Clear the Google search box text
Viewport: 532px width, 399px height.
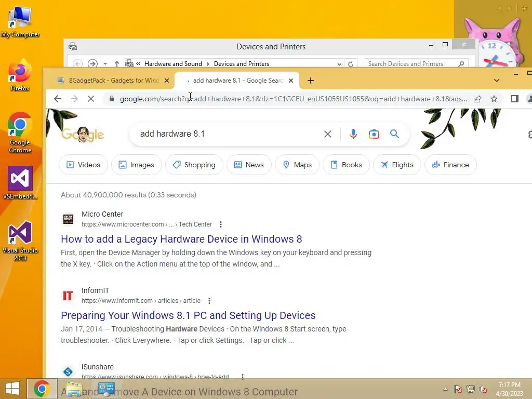328,134
